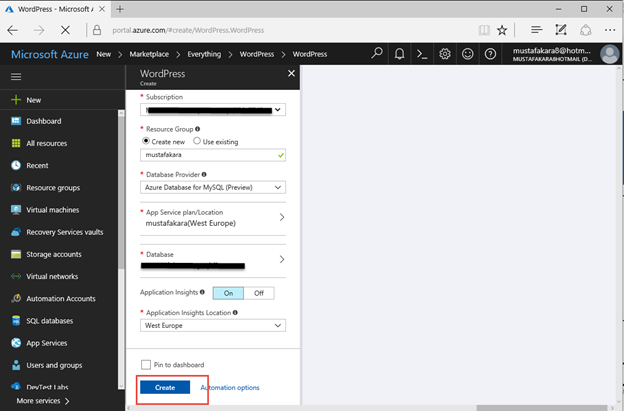624x411 pixels.
Task: Click the Microsoft Azure logo text
Action: click(50, 54)
